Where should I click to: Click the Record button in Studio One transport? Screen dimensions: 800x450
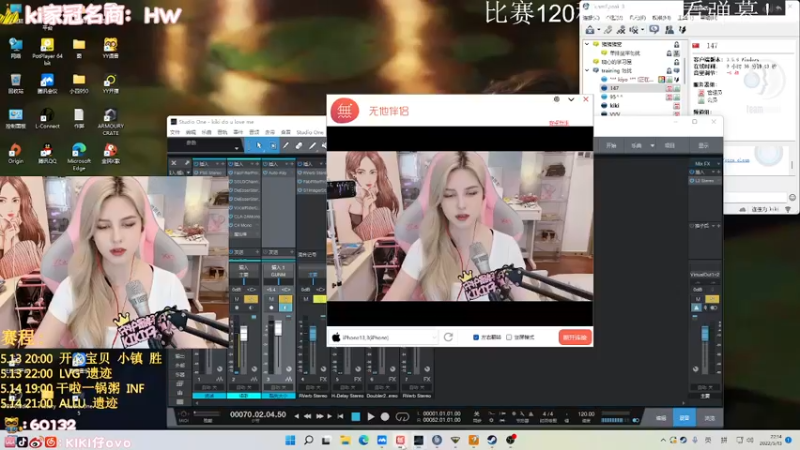click(385, 417)
